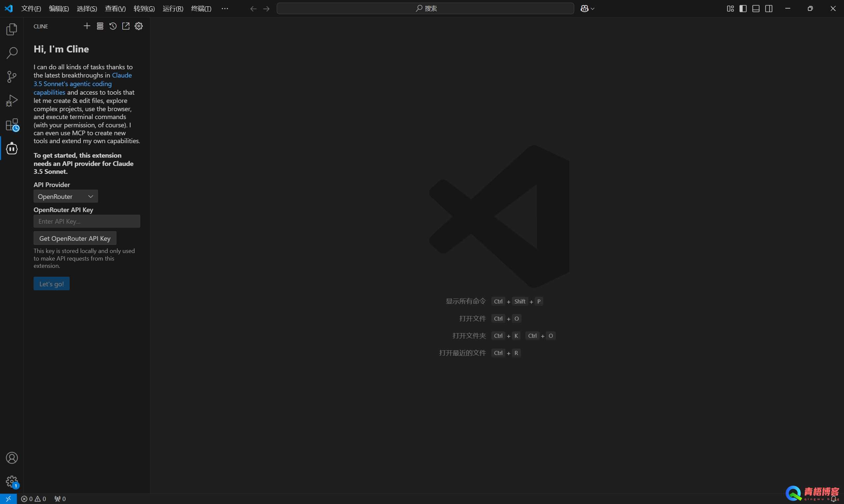Open remote window indicator in status bar
The width and height of the screenshot is (844, 504).
[9, 499]
